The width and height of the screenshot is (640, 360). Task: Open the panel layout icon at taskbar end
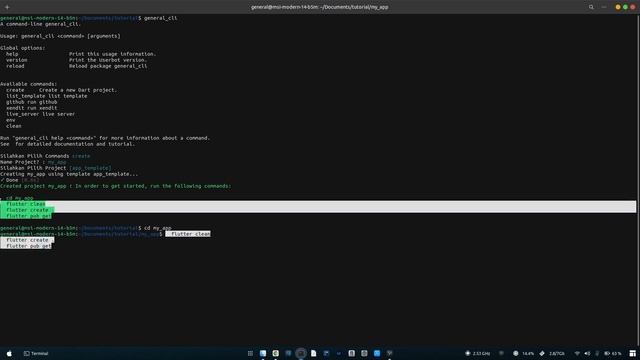[x=633, y=353]
